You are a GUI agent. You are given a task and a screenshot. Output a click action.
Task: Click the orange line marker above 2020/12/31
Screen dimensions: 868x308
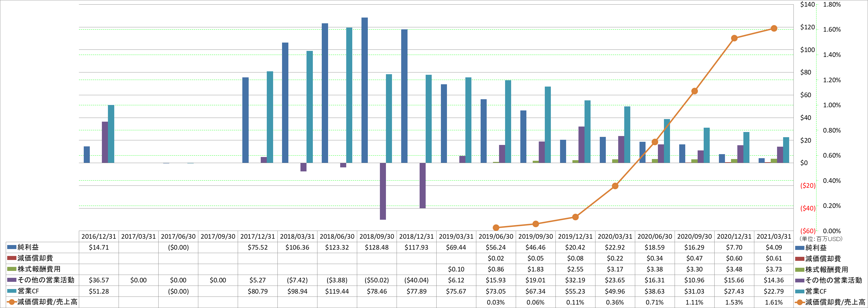[x=734, y=38]
